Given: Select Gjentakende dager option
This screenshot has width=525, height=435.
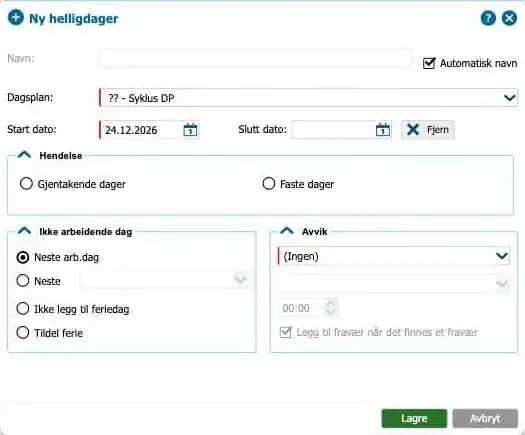Looking at the screenshot, I should [26, 184].
